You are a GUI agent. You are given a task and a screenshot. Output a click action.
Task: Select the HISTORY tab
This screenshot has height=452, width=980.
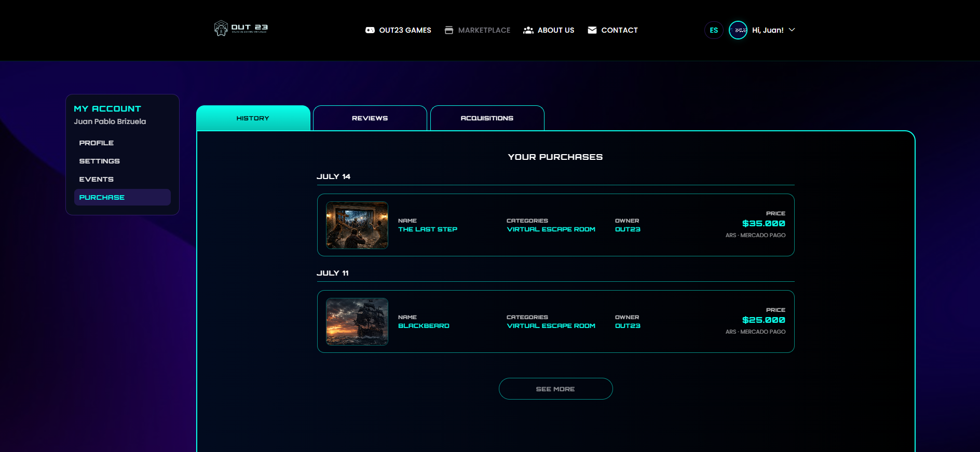tap(253, 118)
